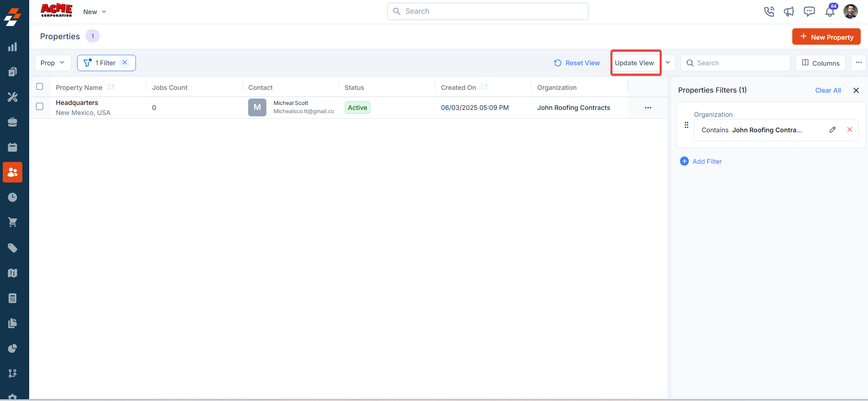Open the calendar sidebar icon
This screenshot has height=401, width=868.
click(x=13, y=147)
